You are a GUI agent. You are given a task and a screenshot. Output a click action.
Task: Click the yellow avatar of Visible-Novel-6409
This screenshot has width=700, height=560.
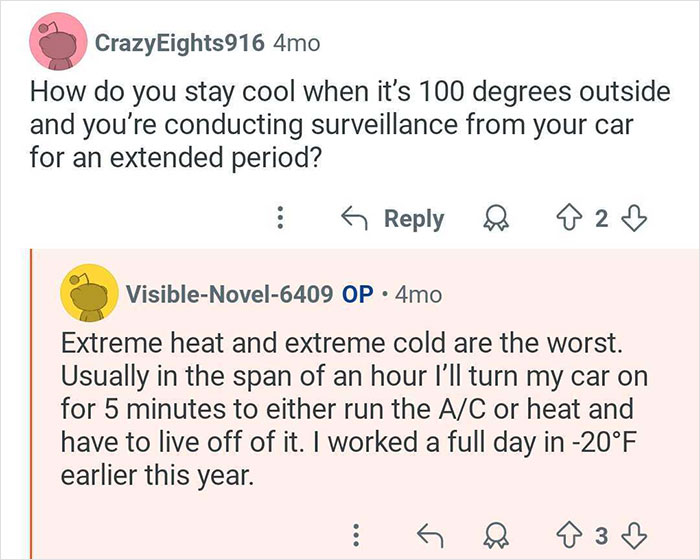coord(85,294)
